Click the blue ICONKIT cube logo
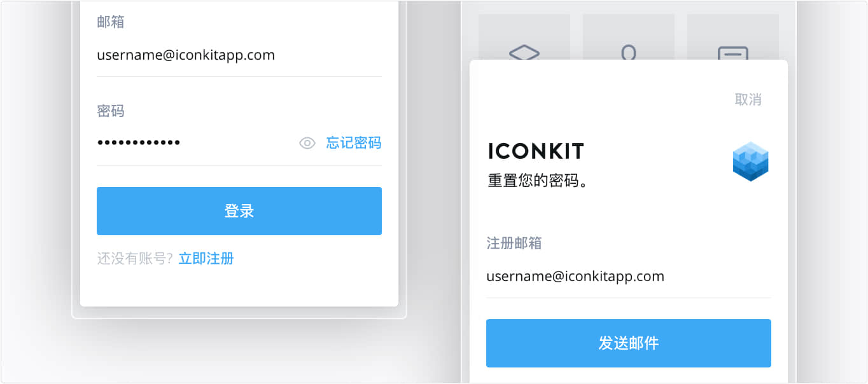The image size is (868, 384). pos(751,161)
